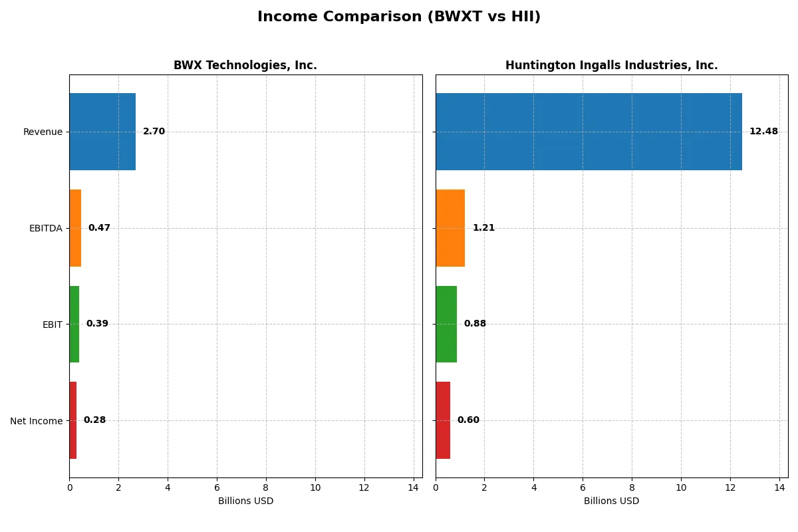Select the 12.48 value label

click(x=763, y=132)
